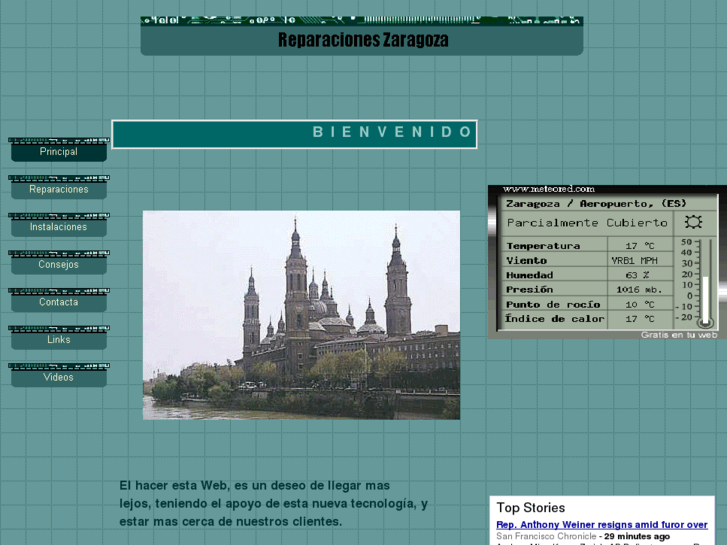Click the thermometer gauge in weather widget
The image size is (727, 545).
pos(706,283)
